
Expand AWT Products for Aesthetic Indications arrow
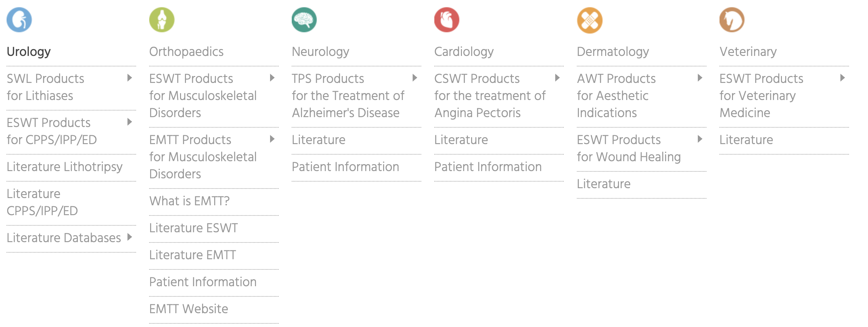700,78
